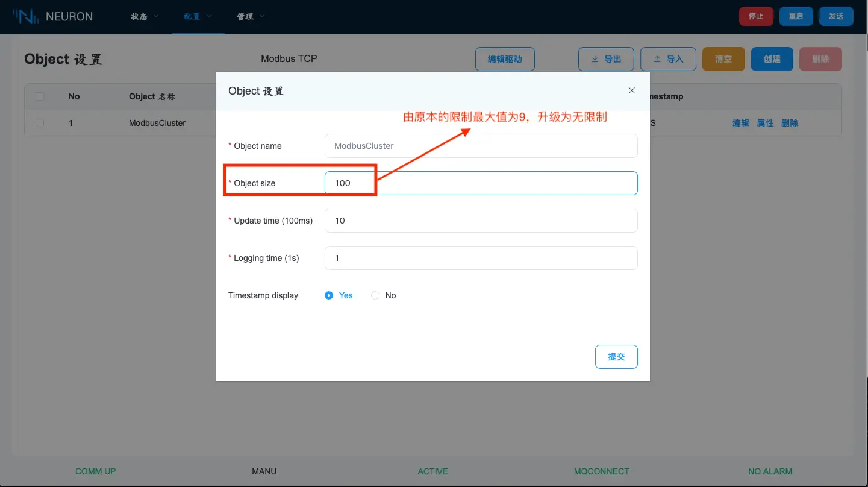The height and width of the screenshot is (487, 868).
Task: Expand the 状态 dropdown menu
Action: pyautogui.click(x=145, y=16)
